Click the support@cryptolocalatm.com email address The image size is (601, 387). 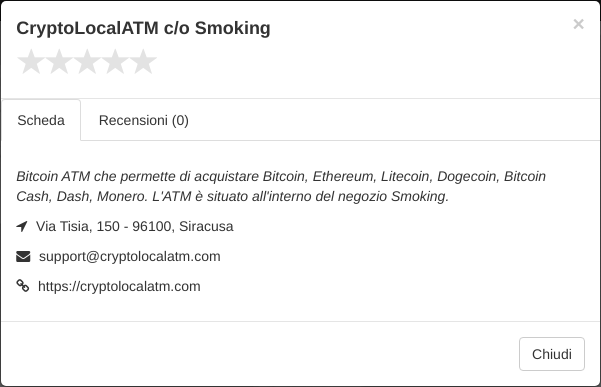click(130, 256)
